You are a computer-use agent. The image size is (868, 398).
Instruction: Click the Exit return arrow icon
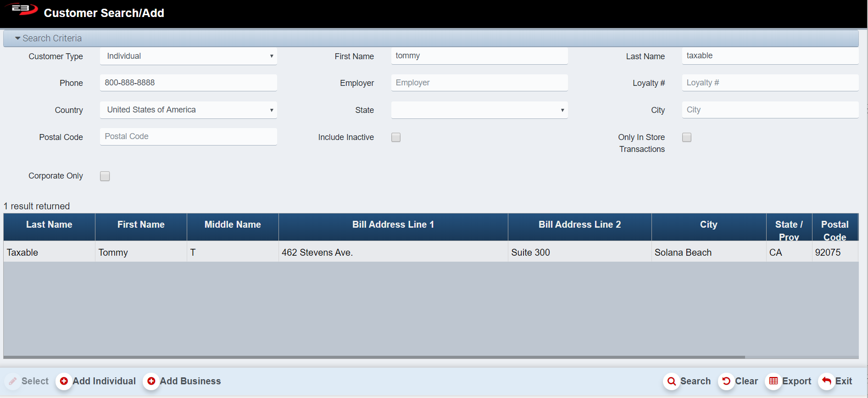click(827, 381)
